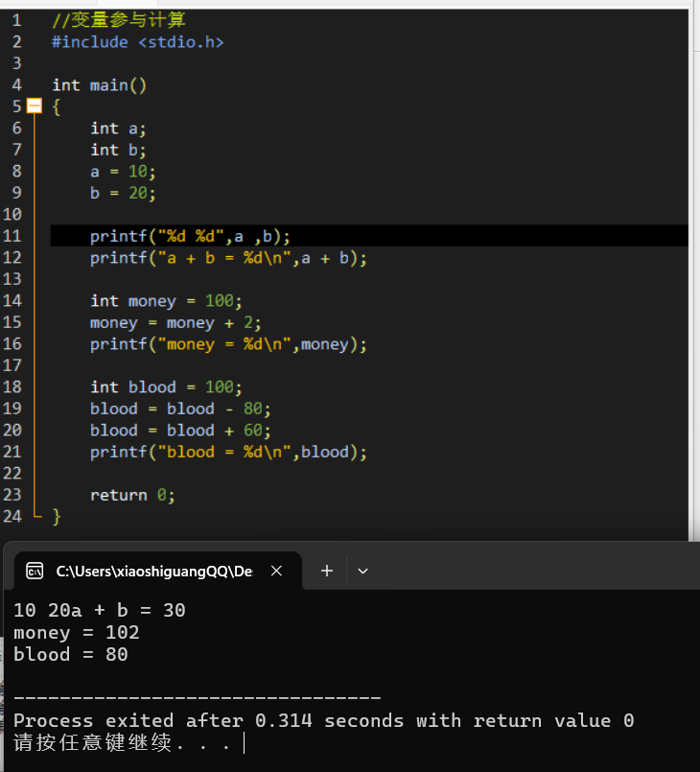Click 'int main()' on line 4
The width and height of the screenshot is (700, 772).
(x=100, y=85)
